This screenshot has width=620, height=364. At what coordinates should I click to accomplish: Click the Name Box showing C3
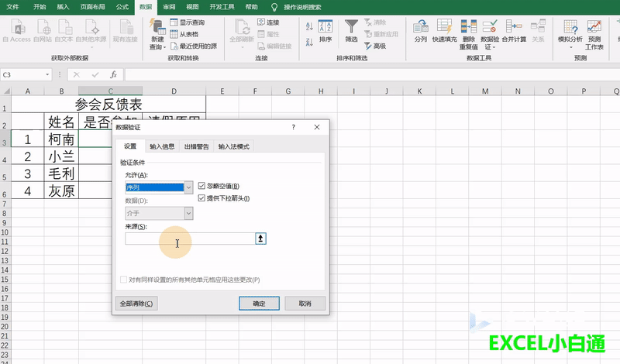click(x=23, y=74)
